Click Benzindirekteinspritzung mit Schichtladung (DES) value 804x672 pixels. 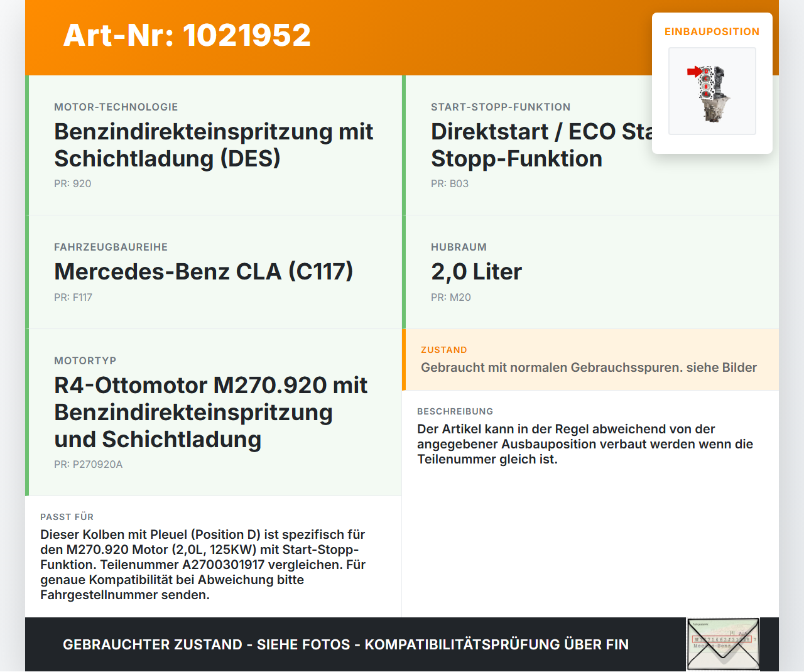[x=214, y=145]
